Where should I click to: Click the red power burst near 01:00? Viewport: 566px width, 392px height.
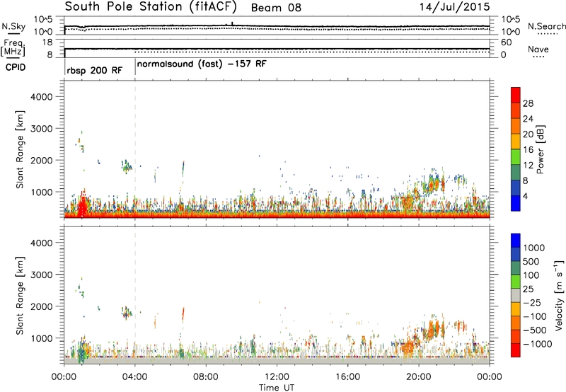83,204
